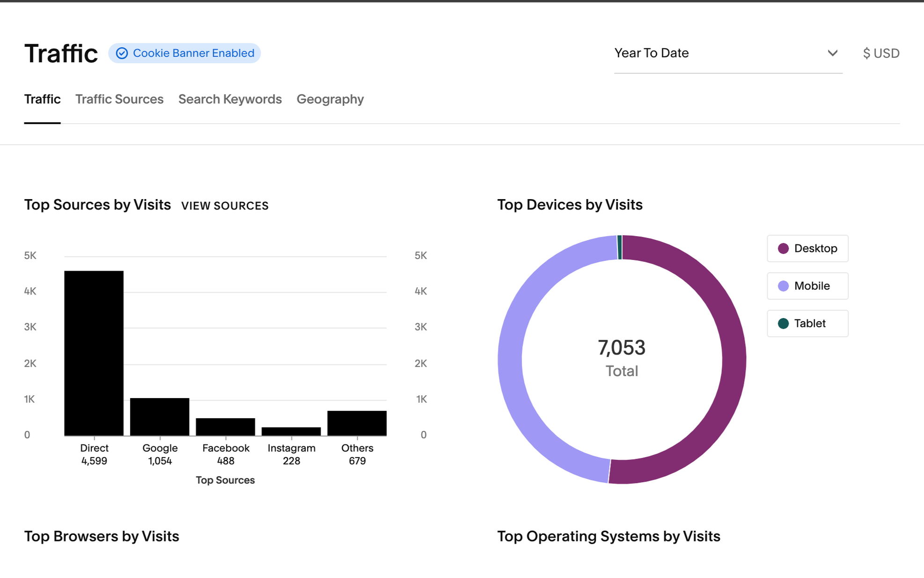Select the Direct bar in chart
Screen dimensions: 924x578
click(x=94, y=353)
